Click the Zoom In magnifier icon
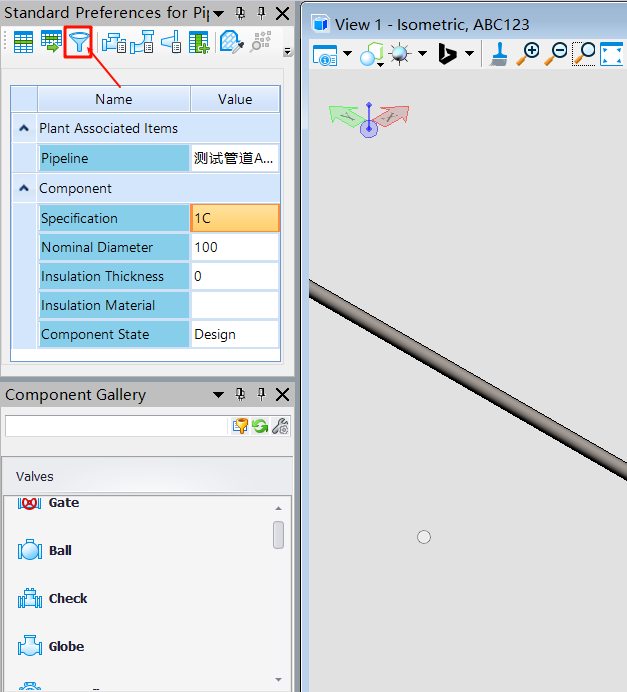Image resolution: width=627 pixels, height=692 pixels. 530,54
